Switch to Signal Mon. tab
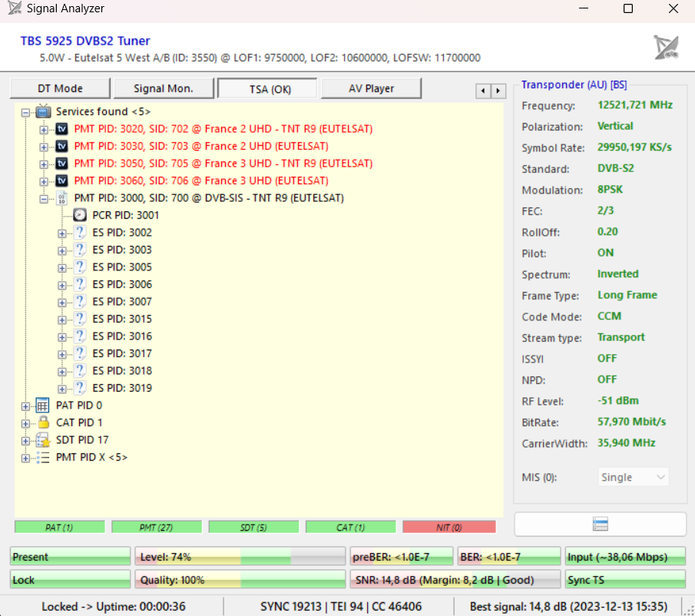This screenshot has width=695, height=616. click(x=164, y=88)
